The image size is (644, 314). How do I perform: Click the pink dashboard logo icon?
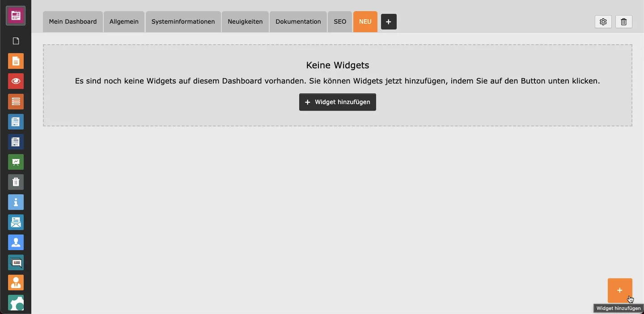(16, 15)
